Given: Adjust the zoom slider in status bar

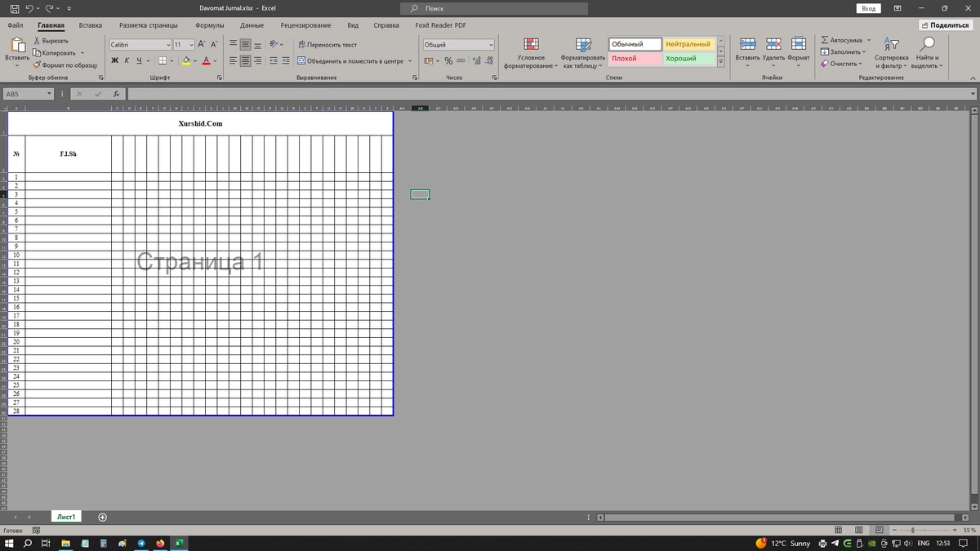Looking at the screenshot, I should pyautogui.click(x=913, y=531).
